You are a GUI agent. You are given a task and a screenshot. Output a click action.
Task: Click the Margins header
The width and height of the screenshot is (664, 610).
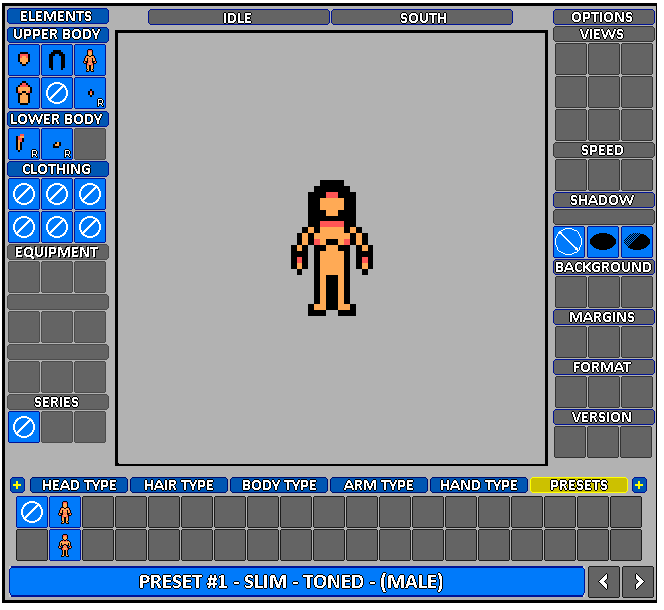pos(604,317)
